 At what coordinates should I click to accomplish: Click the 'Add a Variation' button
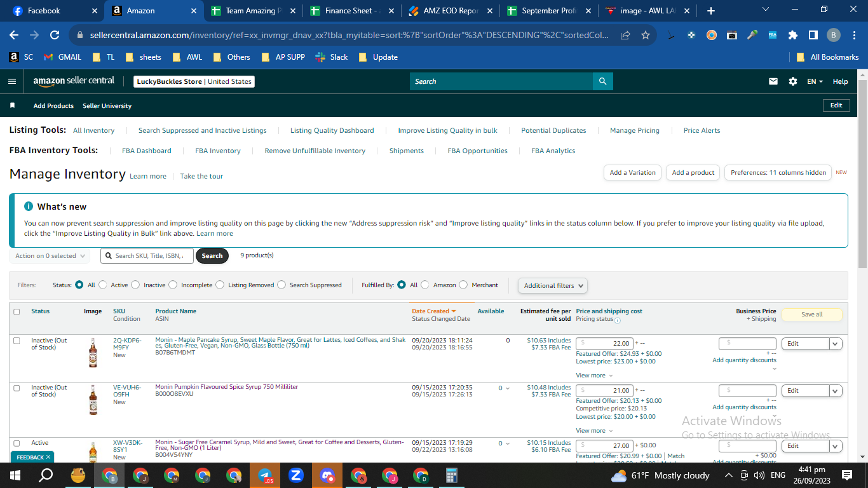(x=632, y=173)
